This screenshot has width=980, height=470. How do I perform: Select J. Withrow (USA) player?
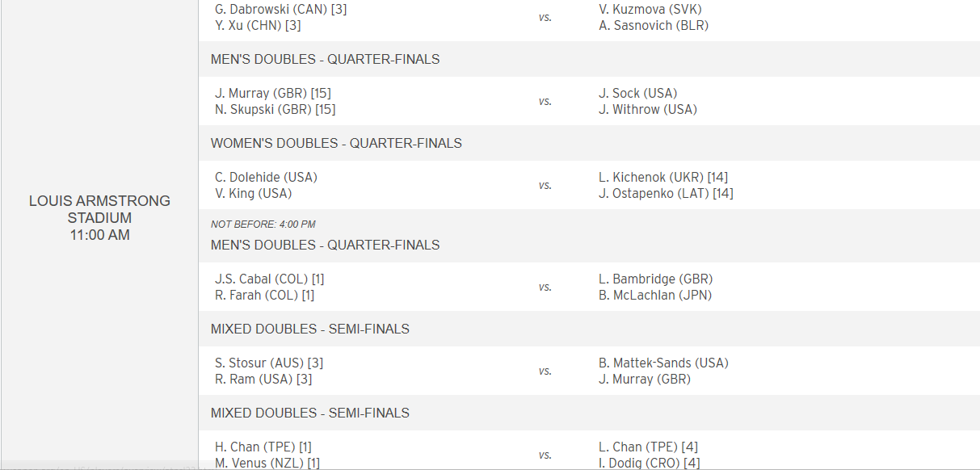click(x=648, y=109)
